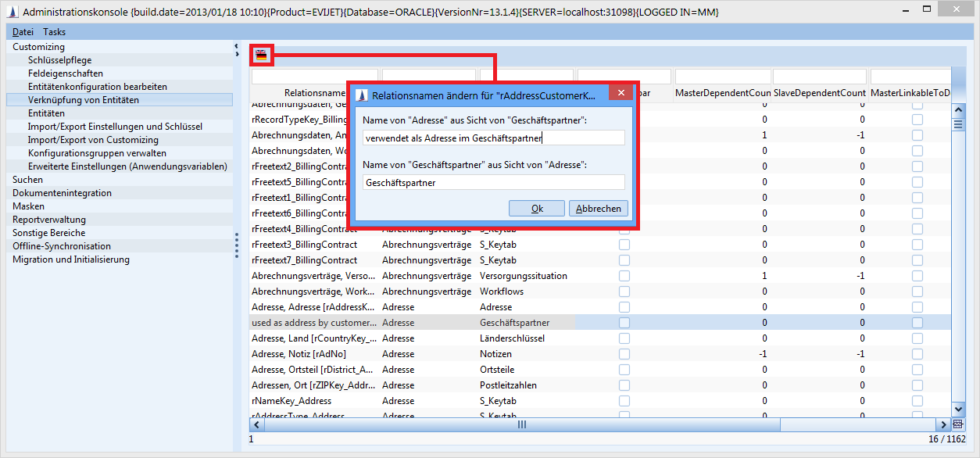
Task: Check the box in the Postleitzahlen row
Action: (x=624, y=385)
